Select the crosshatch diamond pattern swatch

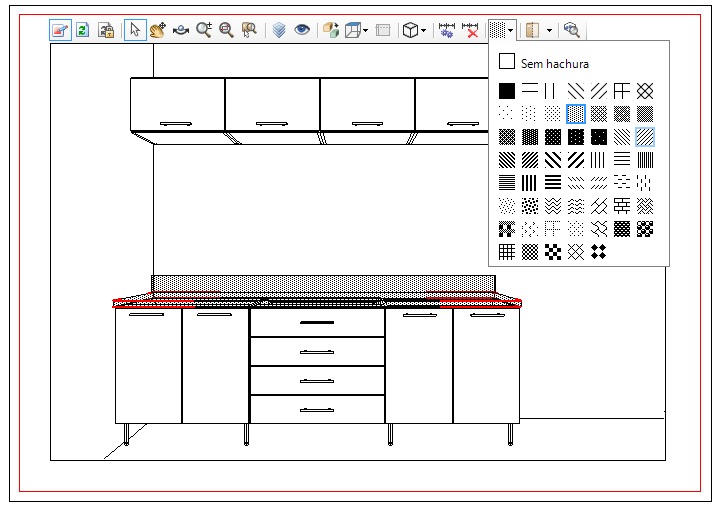tap(645, 91)
